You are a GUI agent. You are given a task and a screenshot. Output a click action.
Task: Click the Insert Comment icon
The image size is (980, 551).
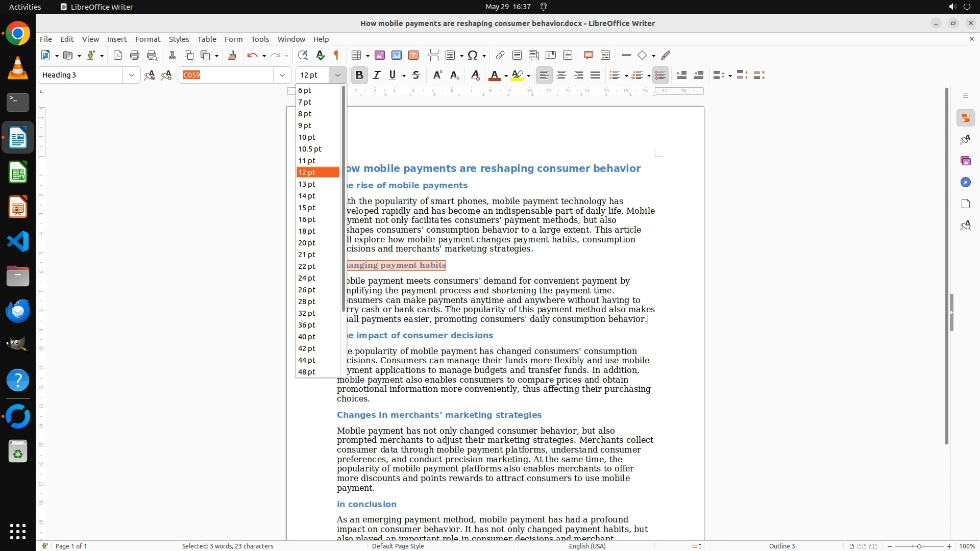pyautogui.click(x=588, y=55)
